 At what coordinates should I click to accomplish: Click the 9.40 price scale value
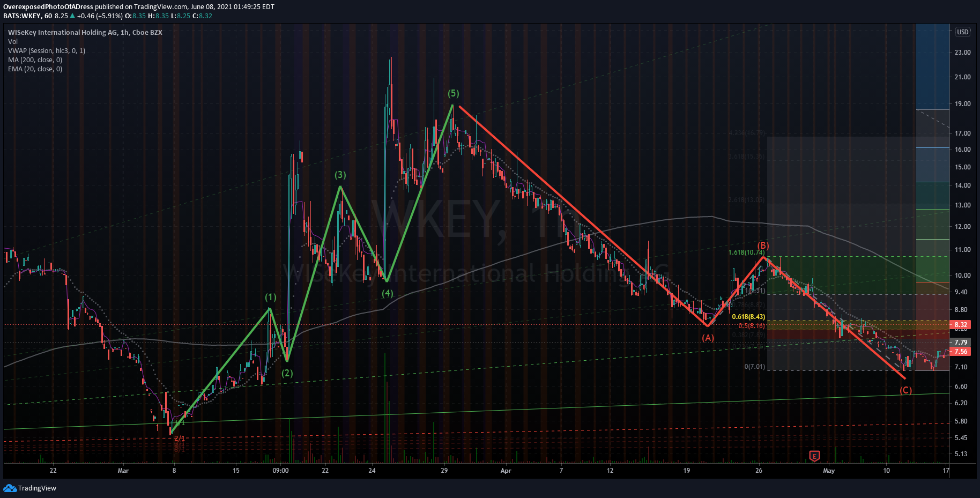[x=961, y=292]
